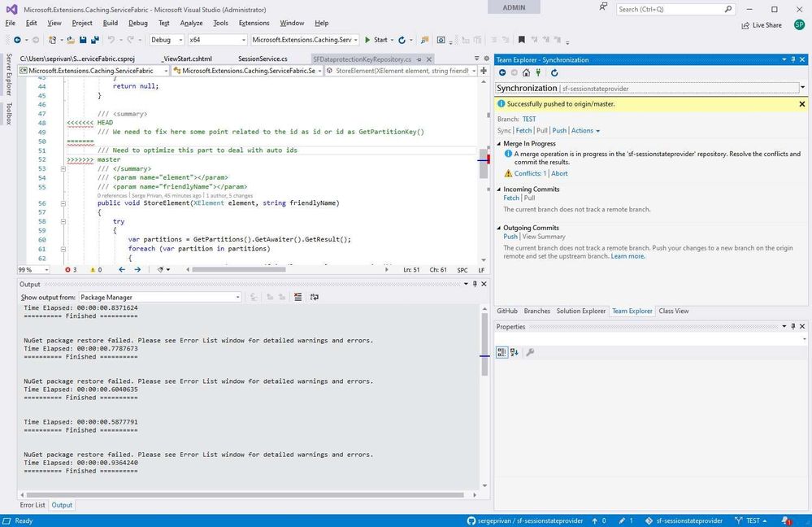The image size is (812, 527).
Task: Dismiss the 'Successfully pushed' notification
Action: pyautogui.click(x=801, y=104)
